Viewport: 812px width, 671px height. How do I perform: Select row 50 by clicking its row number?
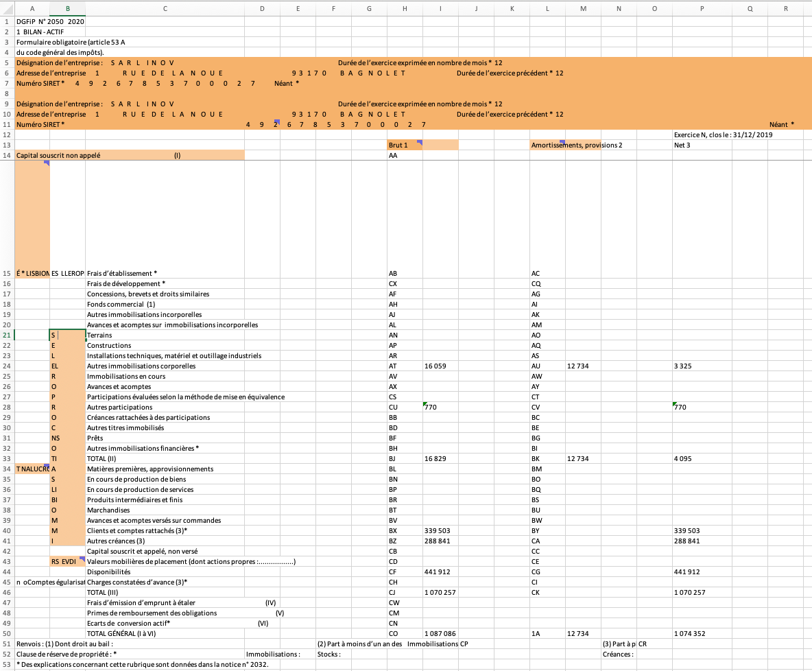pos(5,633)
